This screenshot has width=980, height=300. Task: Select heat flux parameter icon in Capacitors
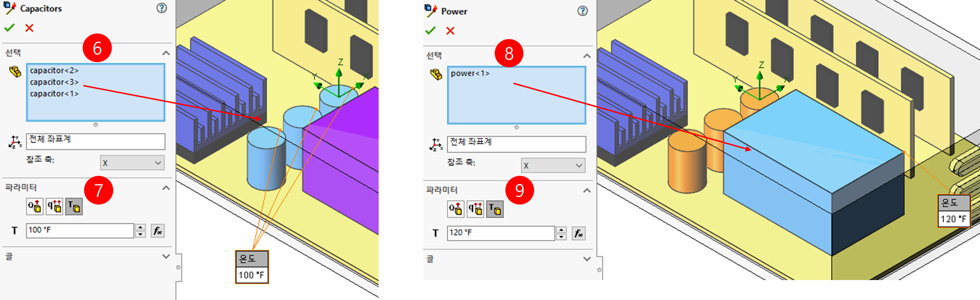tap(54, 206)
